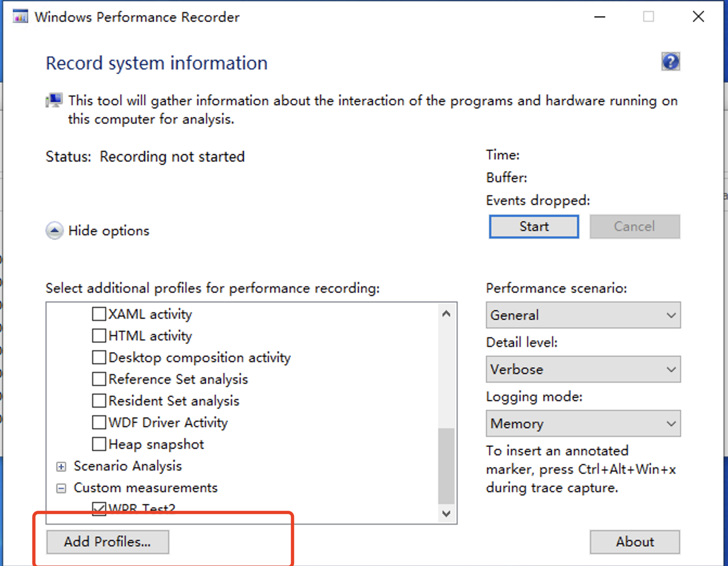Screen dimensions: 728x566
Task: Enable the XAML activity checkbox
Action: [x=99, y=314]
